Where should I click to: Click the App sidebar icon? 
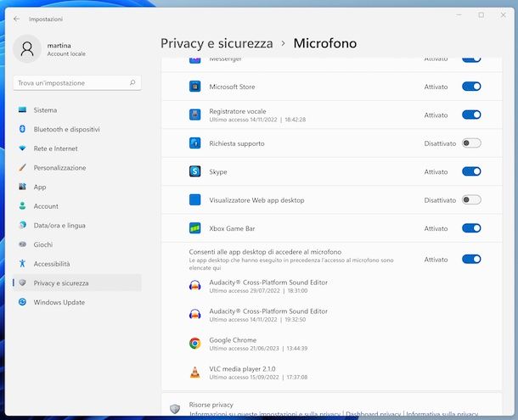pos(22,187)
